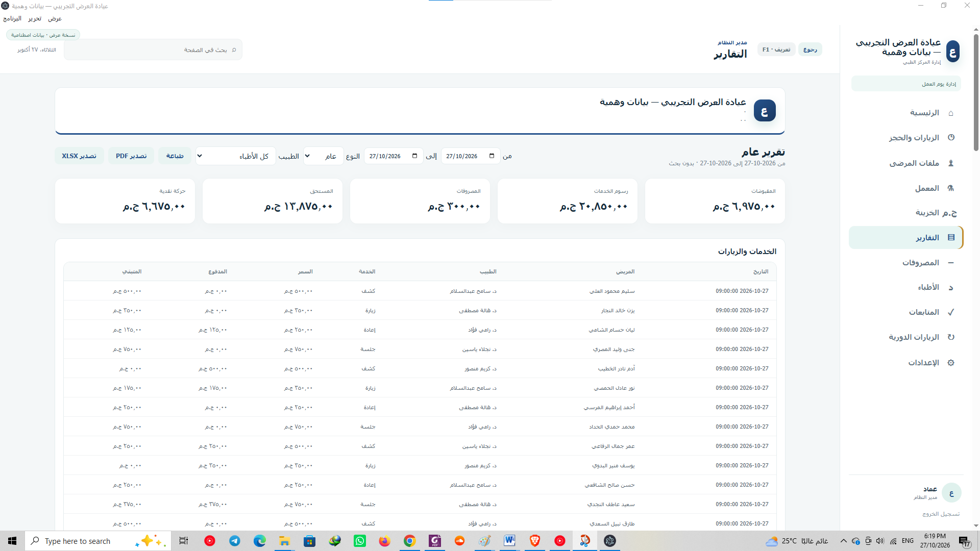Click the الخزينة ج.م currency icon

[950, 213]
